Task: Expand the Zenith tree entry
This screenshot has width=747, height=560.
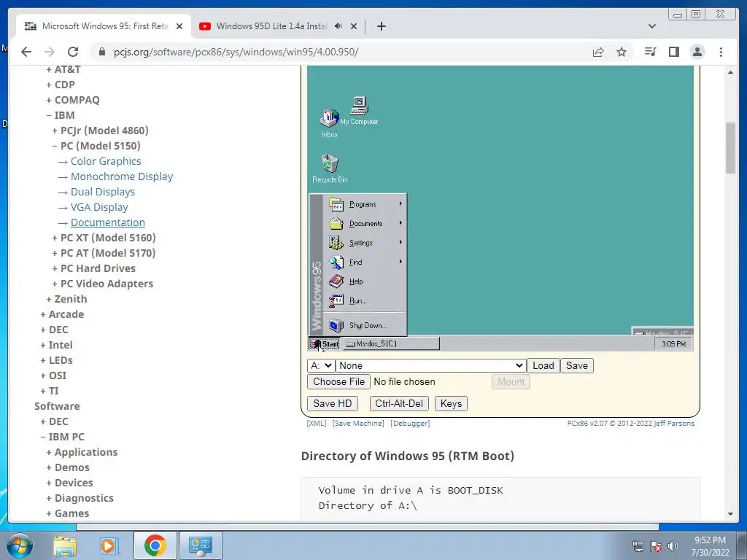Action: [x=66, y=299]
